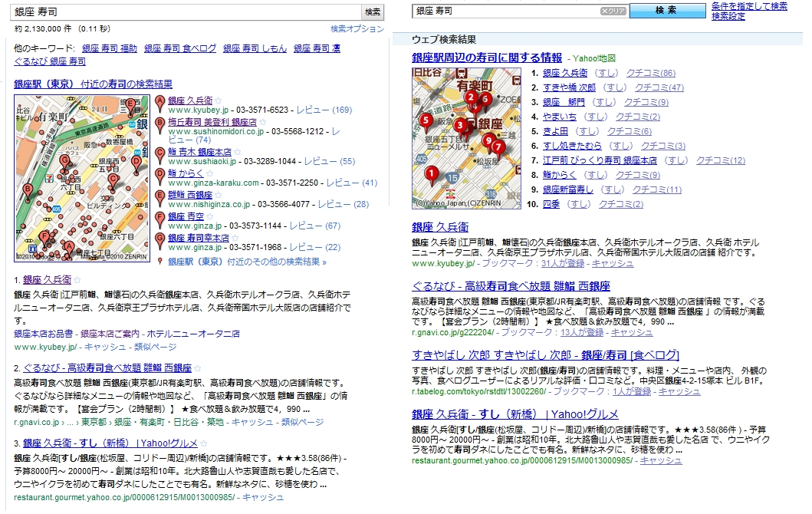Star the 雛鮨 西銀座 local listing
Image resolution: width=812 pixels, height=514 pixels.
point(218,196)
